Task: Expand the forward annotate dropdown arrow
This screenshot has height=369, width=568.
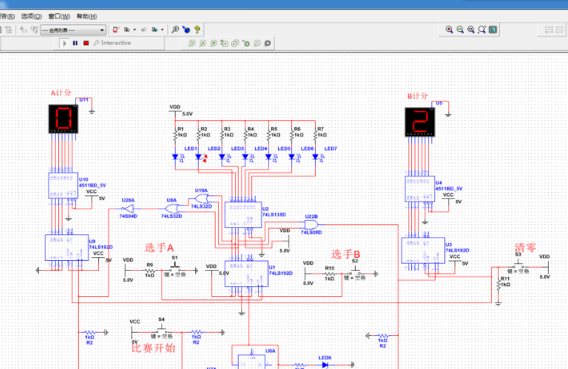Action: pos(162,30)
